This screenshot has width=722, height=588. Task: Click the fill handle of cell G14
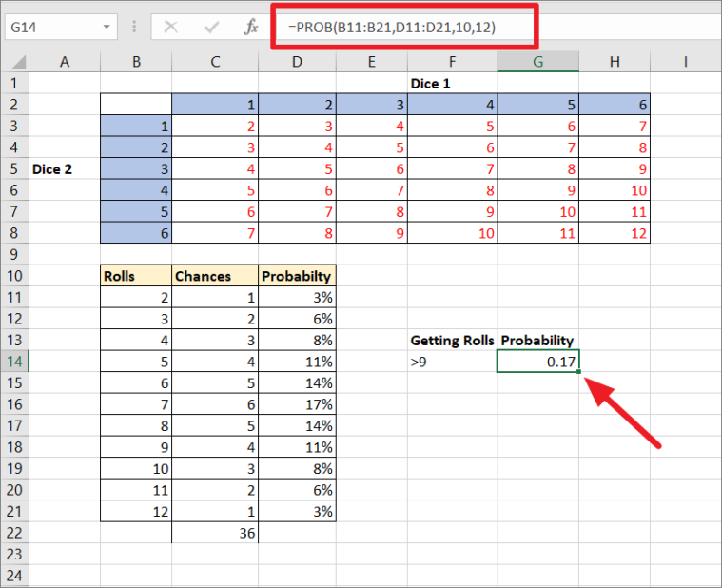tap(578, 372)
